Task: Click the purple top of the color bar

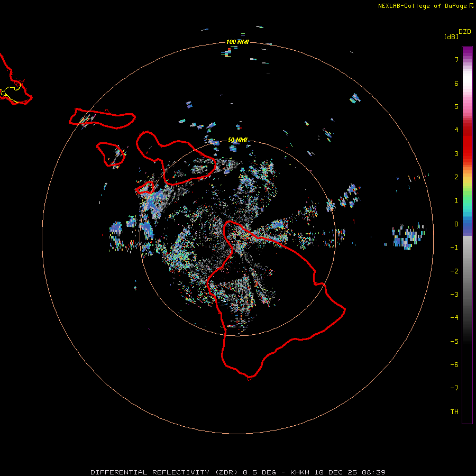Action: tap(467, 50)
